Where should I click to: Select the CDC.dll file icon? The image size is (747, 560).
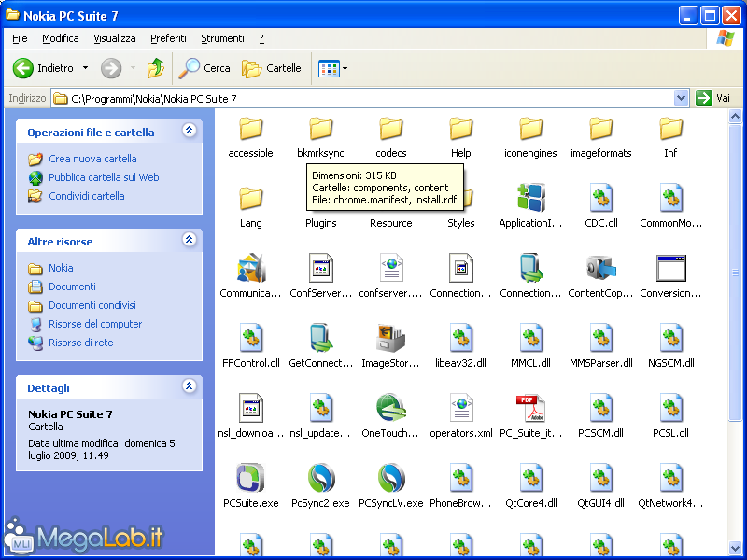(600, 198)
